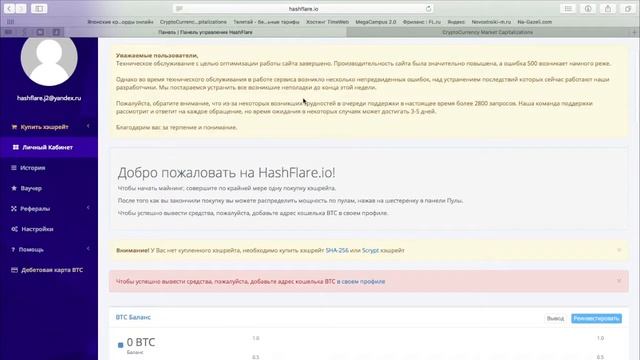Open the Safari share button

[608, 9]
